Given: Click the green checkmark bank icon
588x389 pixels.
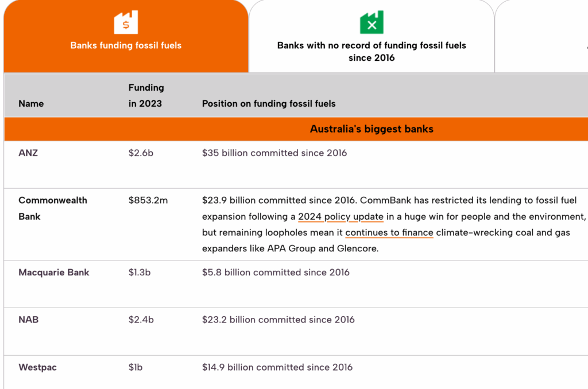Looking at the screenshot, I should point(372,22).
